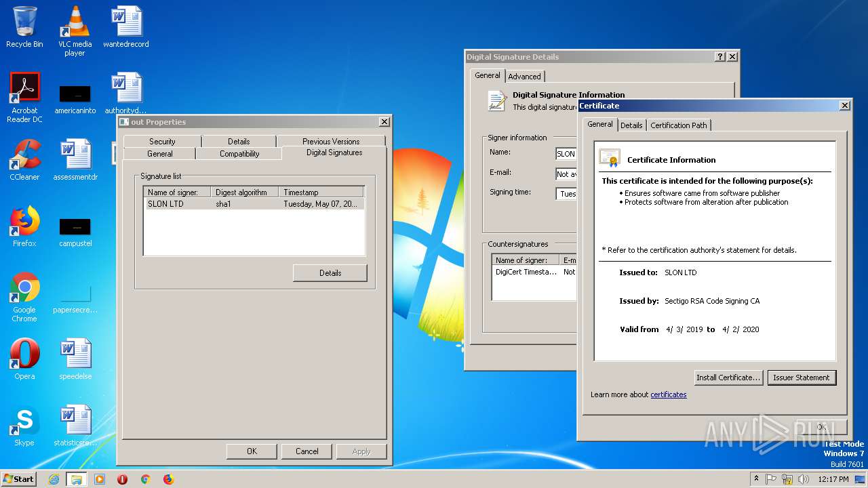
Task: Click the Signing time field
Action: click(567, 194)
